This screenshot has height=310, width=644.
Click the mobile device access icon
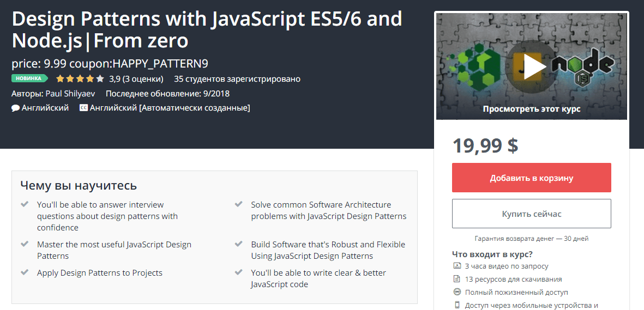(x=457, y=305)
